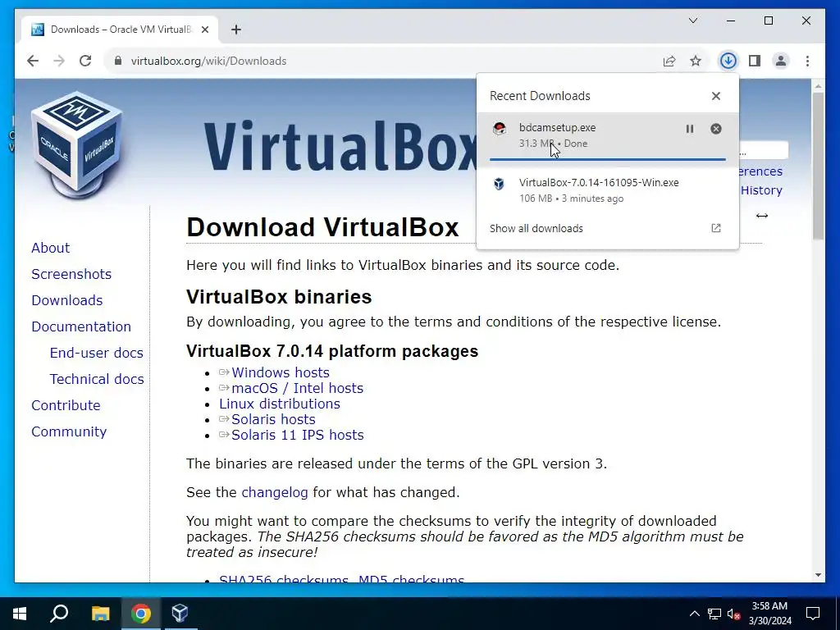The height and width of the screenshot is (630, 840).
Task: Click the scrollbar up arrow
Action: (818, 85)
